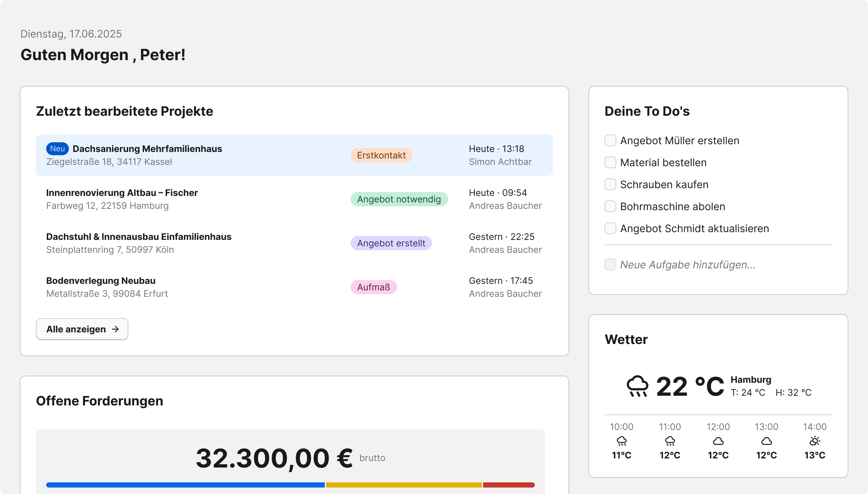This screenshot has height=494, width=868.
Task: Check Angebot Schmidt aktualisieren
Action: coord(610,228)
